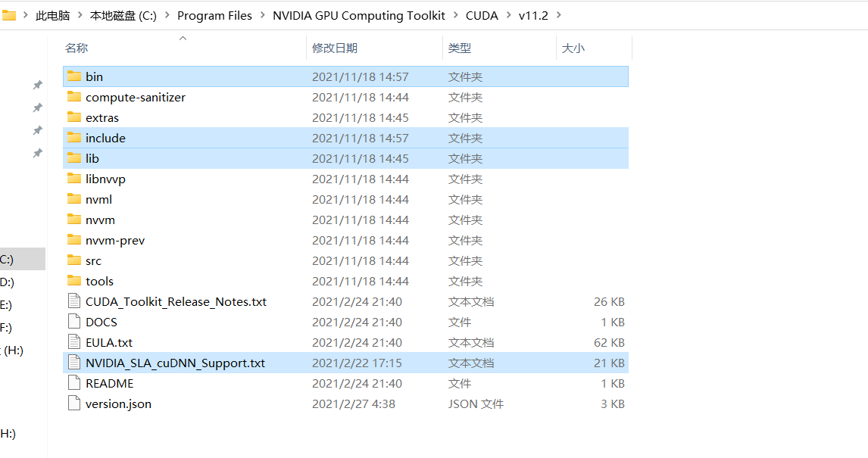Image resolution: width=868 pixels, height=458 pixels.
Task: Click the text document icon beside EULA.txt
Action: tap(74, 341)
